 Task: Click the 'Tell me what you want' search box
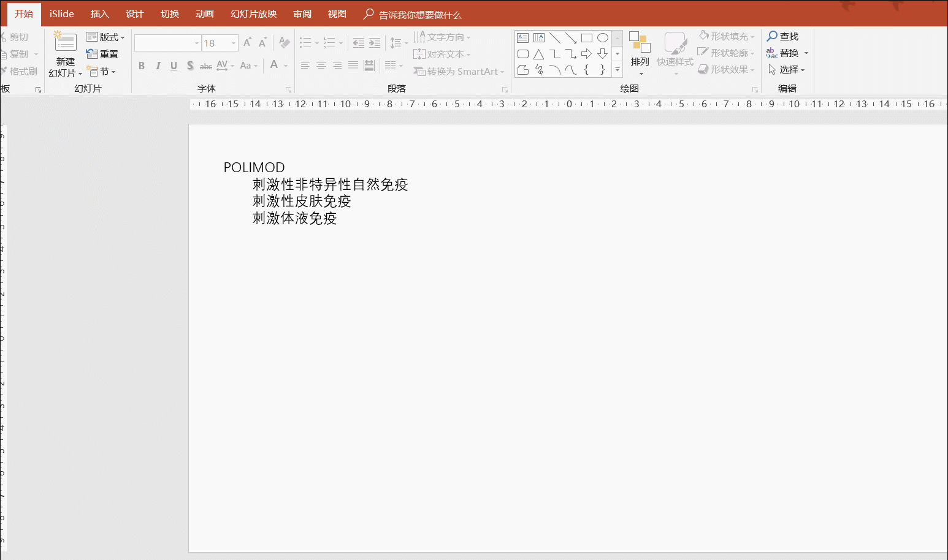pos(412,14)
